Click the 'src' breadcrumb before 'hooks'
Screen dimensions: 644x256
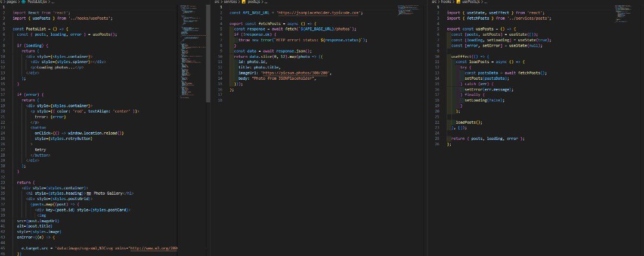[434, 2]
